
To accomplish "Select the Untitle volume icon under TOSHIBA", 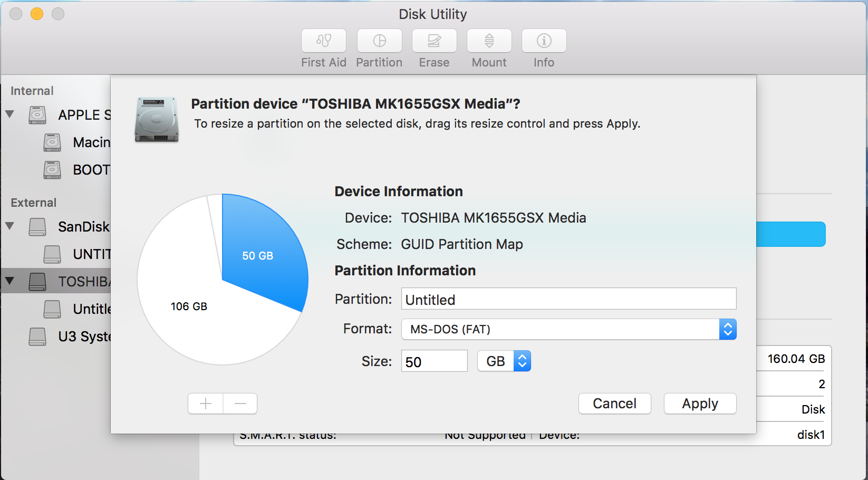I will 52,309.
